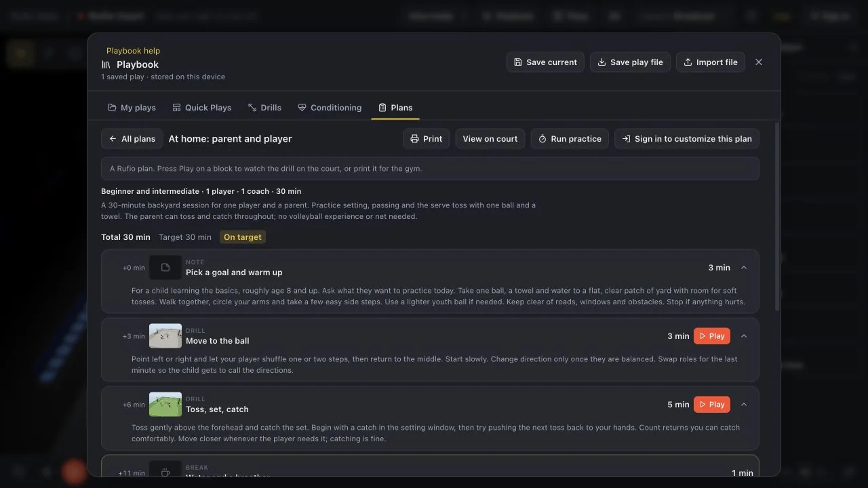Go back to All plans
This screenshot has height=488, width=868.
(x=132, y=139)
